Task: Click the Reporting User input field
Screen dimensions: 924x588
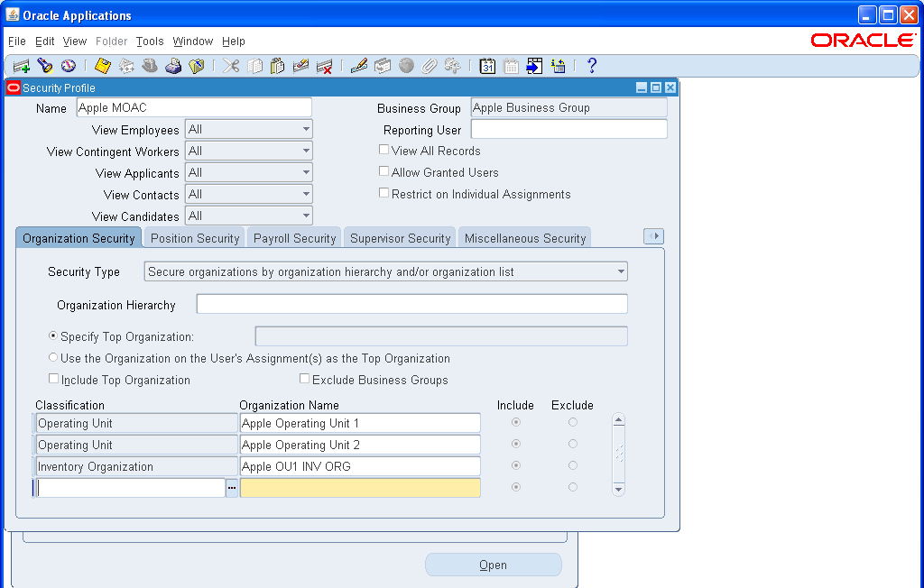Action: coord(569,129)
